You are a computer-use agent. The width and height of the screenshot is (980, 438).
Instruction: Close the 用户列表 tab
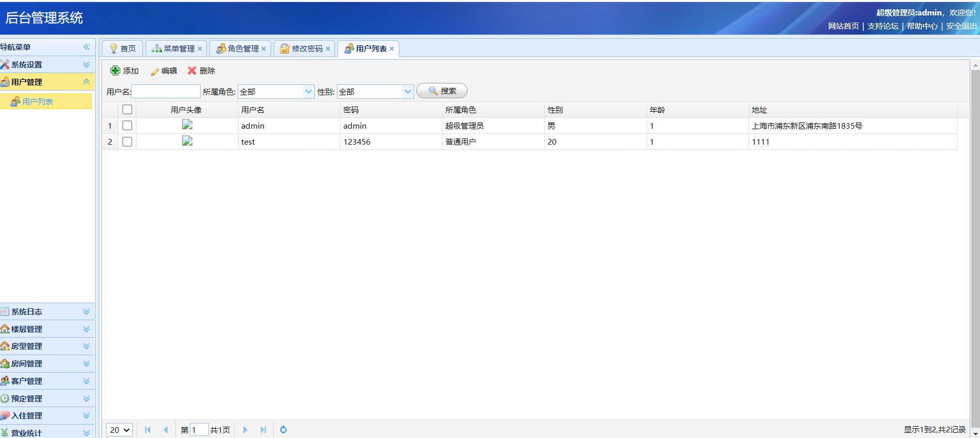[391, 48]
